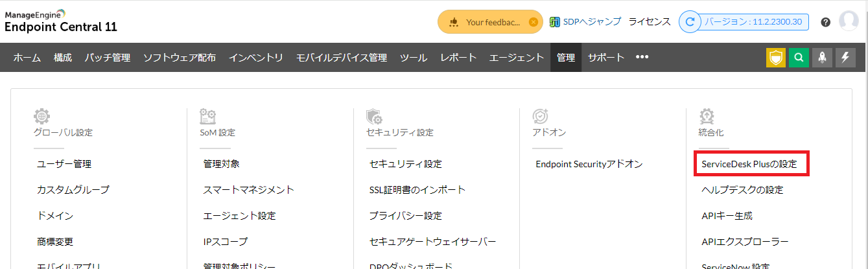Close the Your feedback banner
This screenshot has height=269, width=868.
point(534,21)
